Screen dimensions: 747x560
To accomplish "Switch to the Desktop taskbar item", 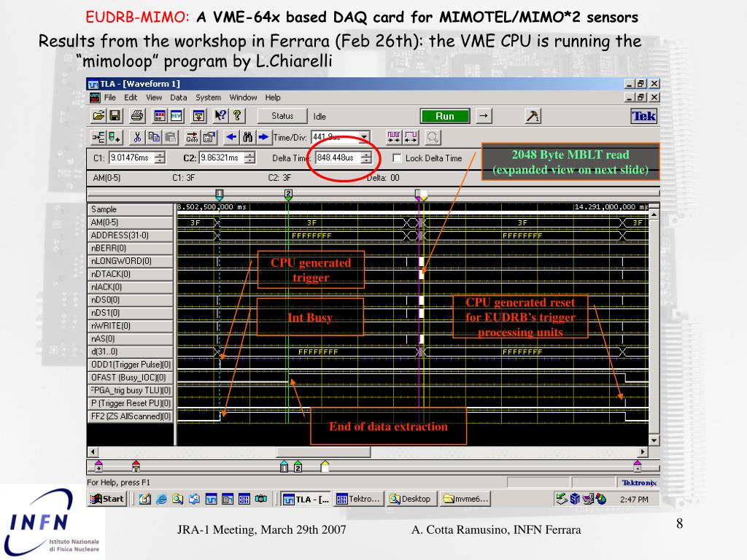I will click(411, 499).
